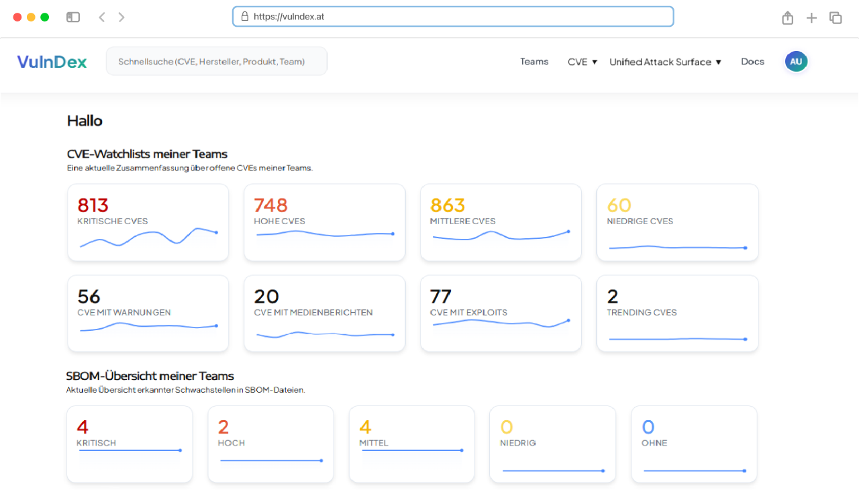Open the AU user avatar menu
The image size is (859, 504).
pos(796,61)
